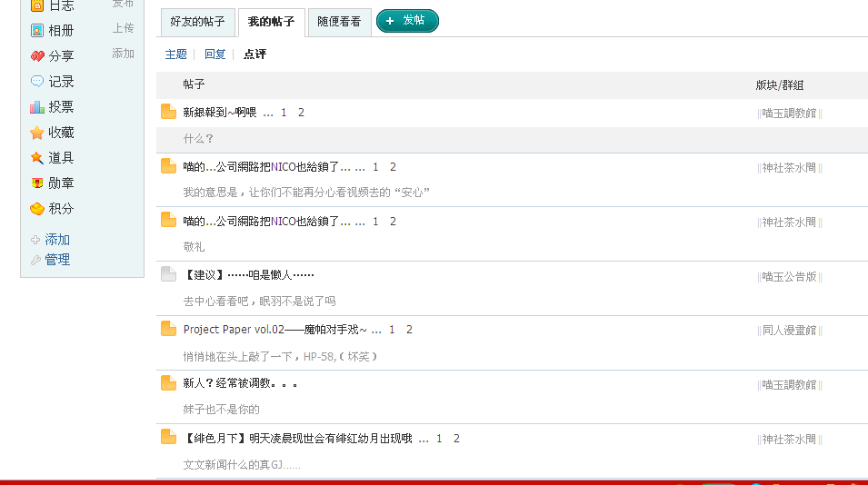Image resolution: width=868 pixels, height=485 pixels.
Task: Open comment 文文新闻什么的真GJ......
Action: pyautogui.click(x=242, y=465)
